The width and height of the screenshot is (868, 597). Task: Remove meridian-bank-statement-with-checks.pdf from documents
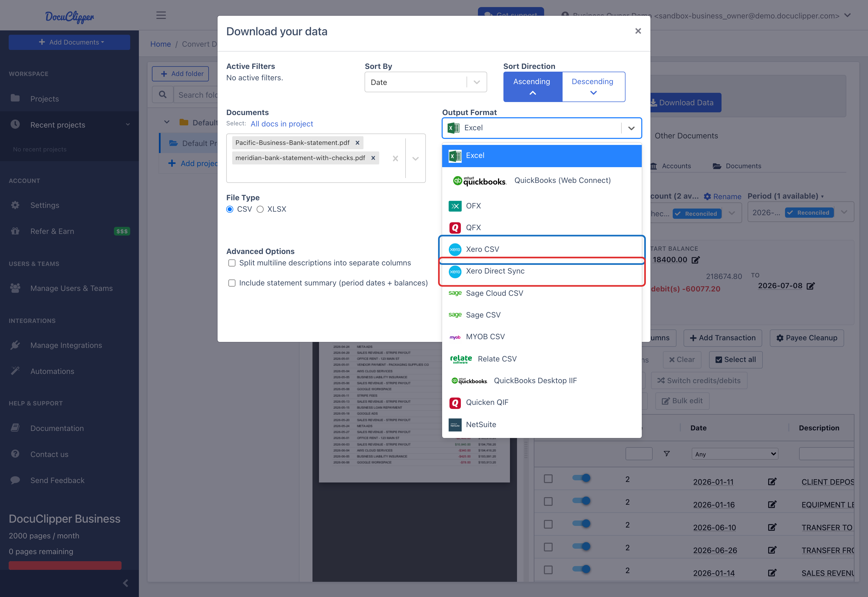(x=373, y=158)
